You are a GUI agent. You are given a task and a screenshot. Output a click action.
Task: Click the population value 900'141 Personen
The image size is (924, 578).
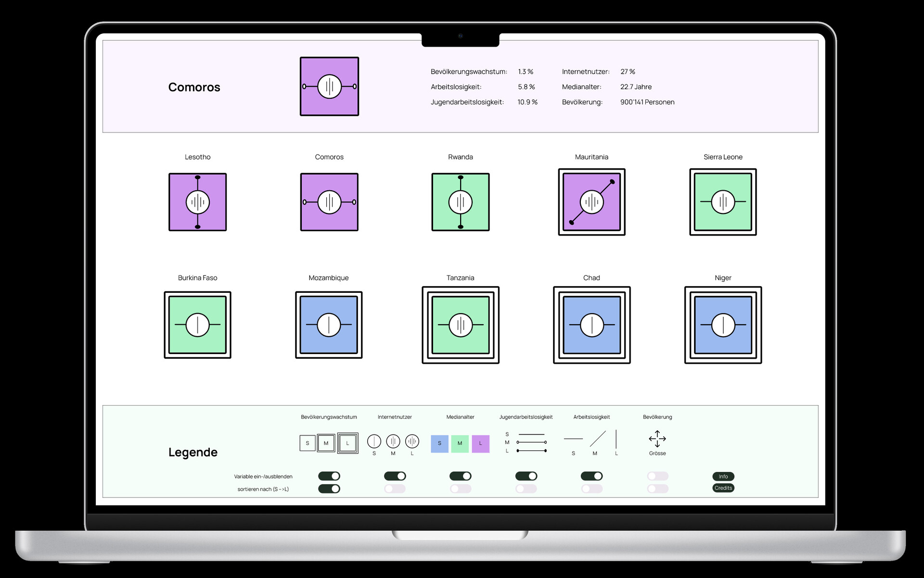(x=647, y=102)
